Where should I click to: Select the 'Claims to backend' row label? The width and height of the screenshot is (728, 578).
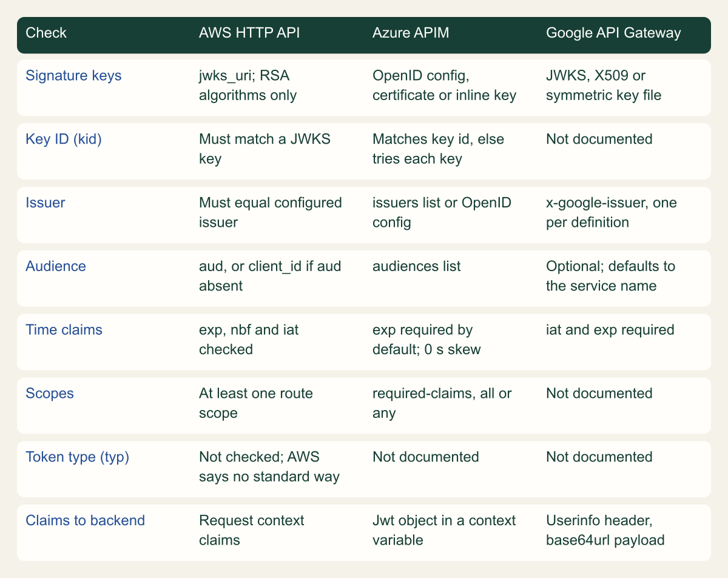(x=85, y=520)
